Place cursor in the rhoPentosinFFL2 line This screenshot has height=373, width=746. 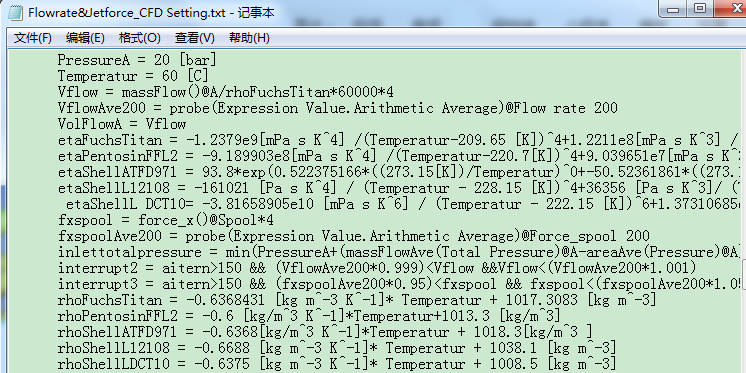click(309, 316)
